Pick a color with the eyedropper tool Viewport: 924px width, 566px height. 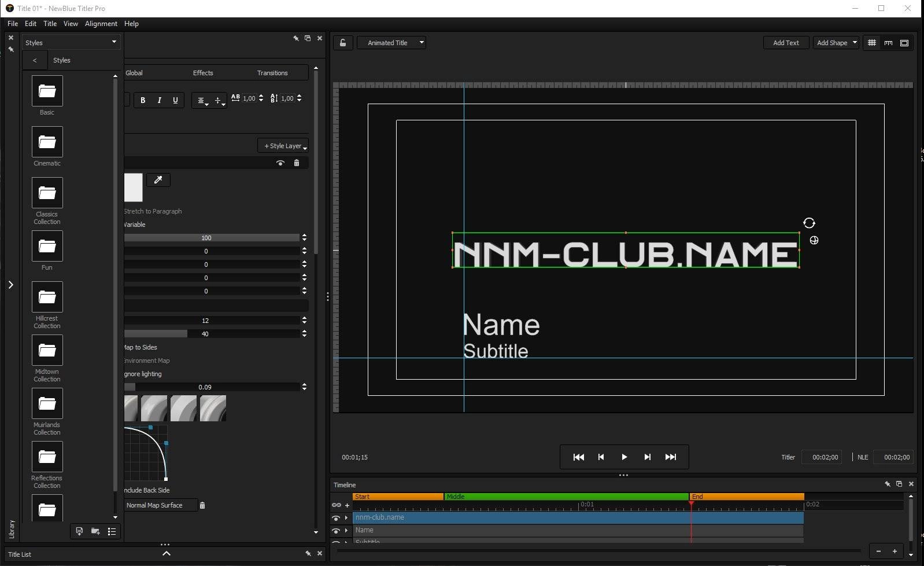pyautogui.click(x=158, y=180)
